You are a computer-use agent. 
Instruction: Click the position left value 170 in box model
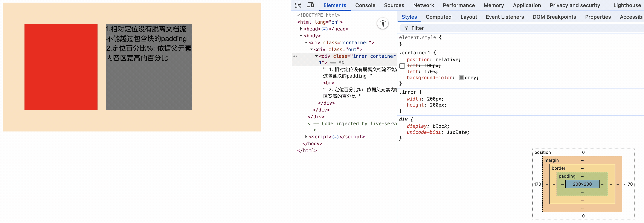[537, 184]
